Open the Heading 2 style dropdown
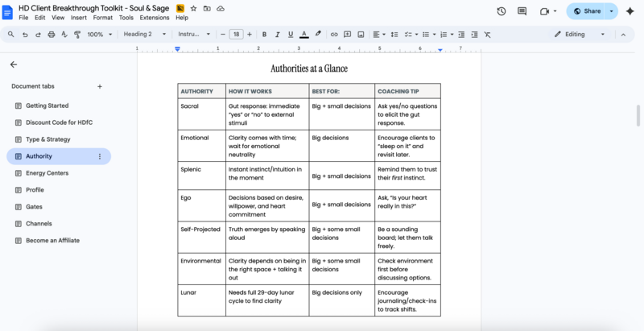Image resolution: width=644 pixels, height=331 pixels. click(145, 35)
